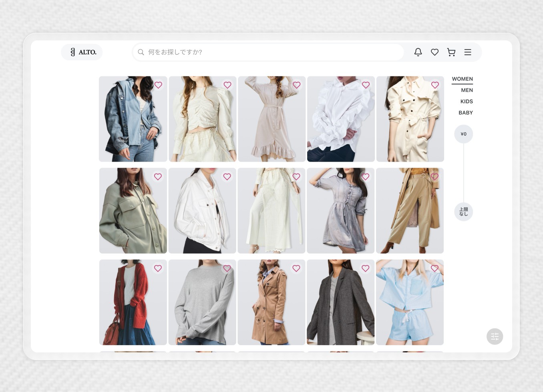
Task: Open the red cardigan product photo
Action: pos(133,302)
